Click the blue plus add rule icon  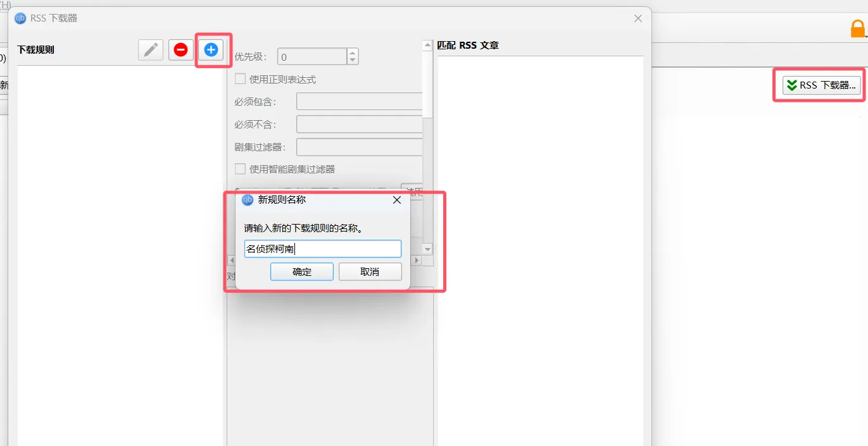click(211, 49)
